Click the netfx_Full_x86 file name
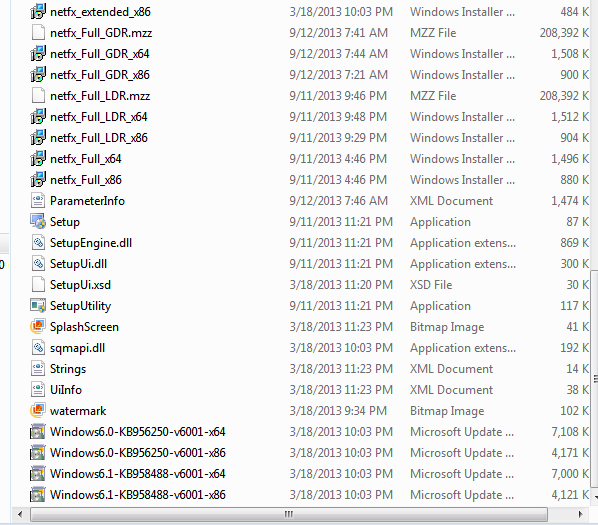 86,180
